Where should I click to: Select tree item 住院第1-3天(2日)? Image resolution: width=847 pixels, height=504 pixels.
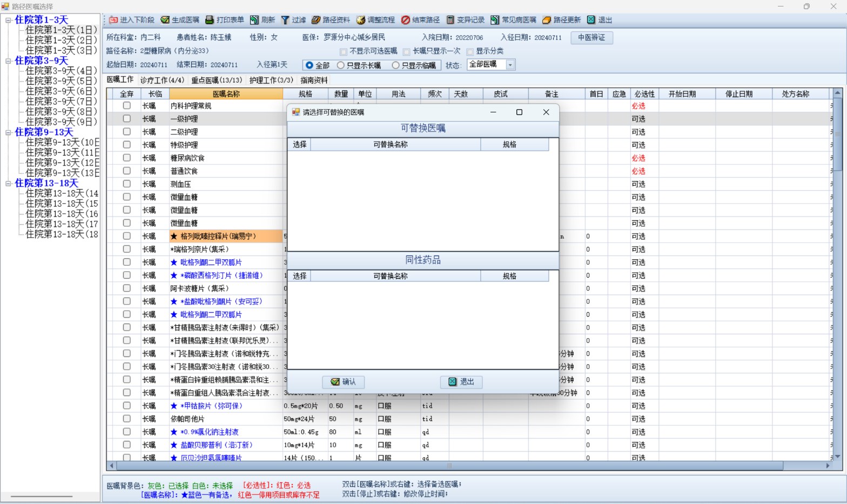pyautogui.click(x=62, y=41)
